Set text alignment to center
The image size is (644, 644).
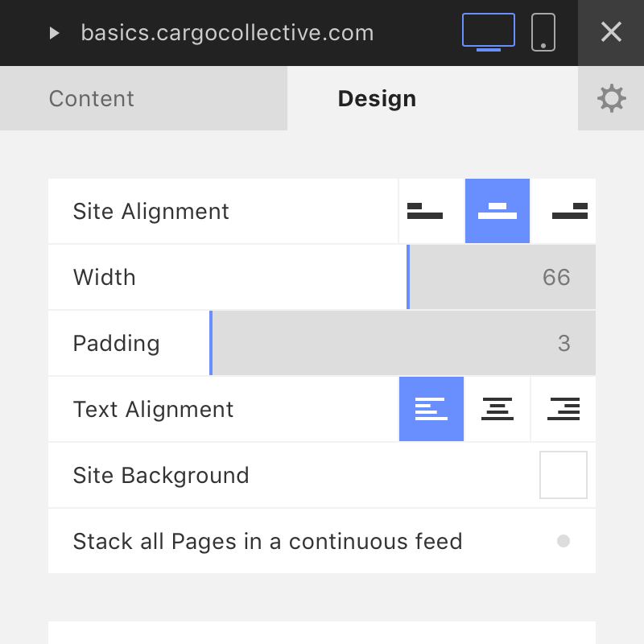(x=497, y=409)
